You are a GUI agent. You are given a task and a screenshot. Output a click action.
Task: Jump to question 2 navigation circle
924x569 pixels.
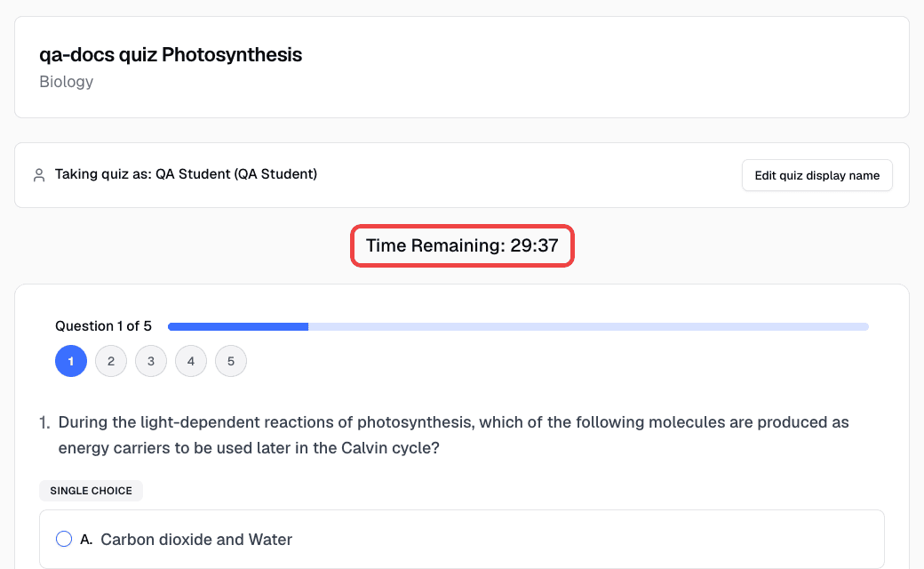click(111, 361)
